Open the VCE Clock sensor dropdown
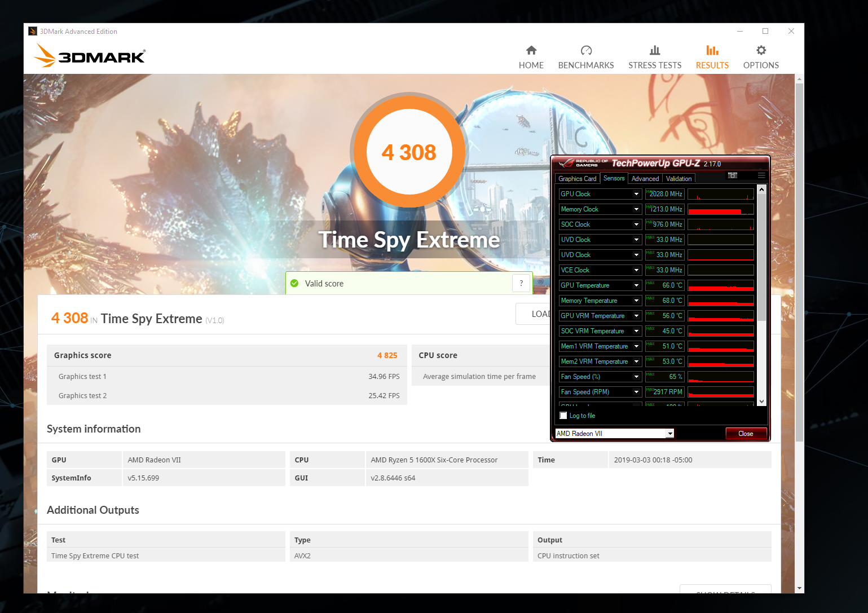 [x=636, y=270]
